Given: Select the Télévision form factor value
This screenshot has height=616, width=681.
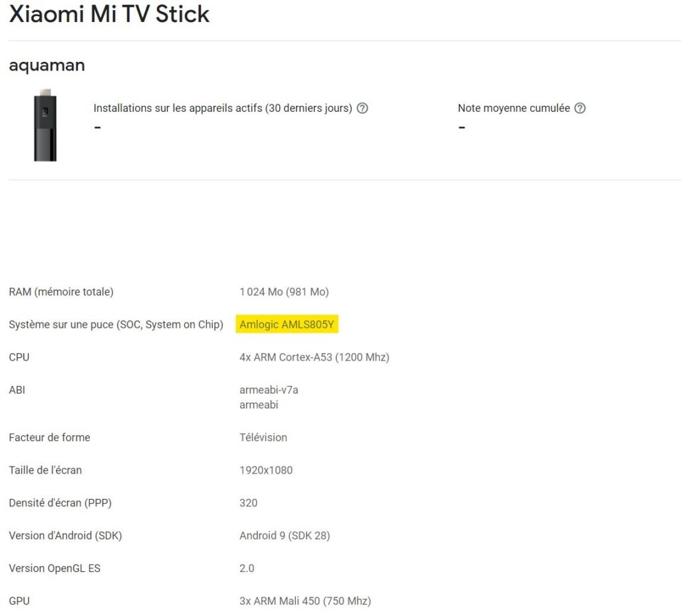Looking at the screenshot, I should (263, 437).
